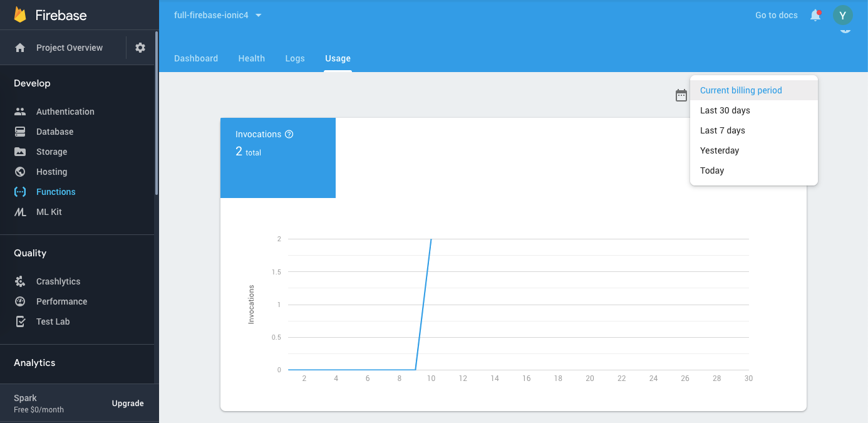Click the Project Overview home icon
Viewport: 868px width, 423px height.
20,48
